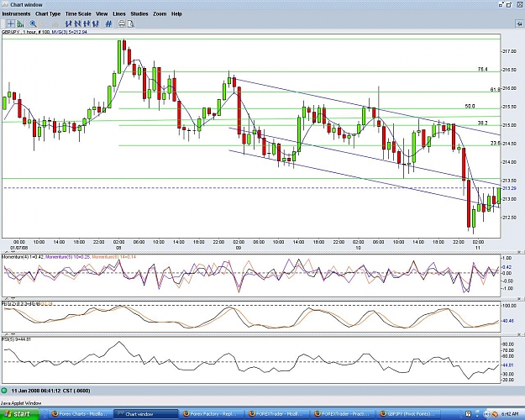Open print preview page icon
This screenshot has height=420, width=525.
pos(130,24)
